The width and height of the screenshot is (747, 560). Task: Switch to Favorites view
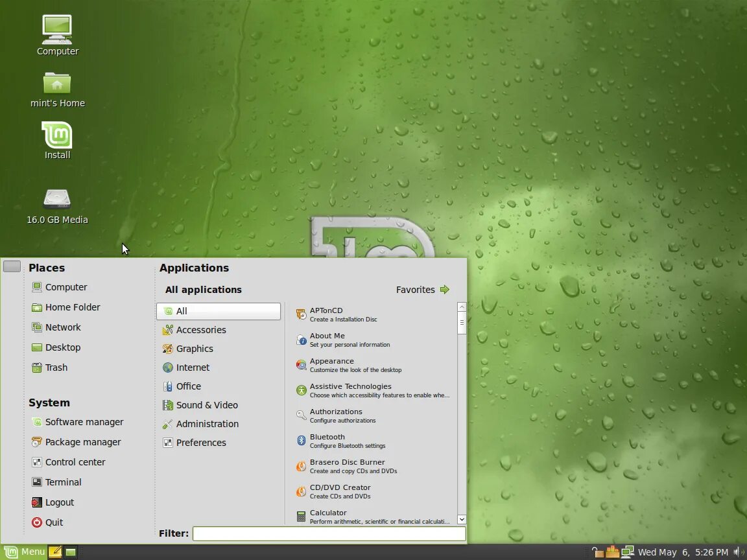[x=423, y=290]
